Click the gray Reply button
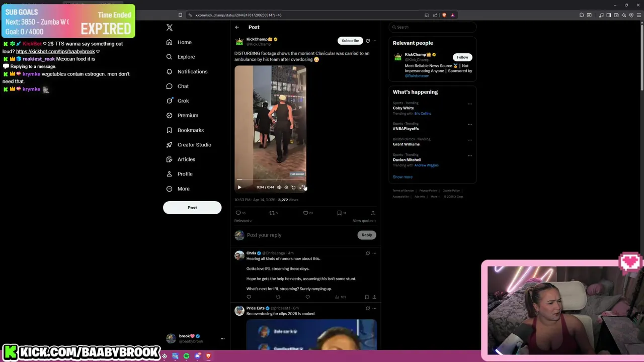The height and width of the screenshot is (362, 644). click(x=367, y=235)
